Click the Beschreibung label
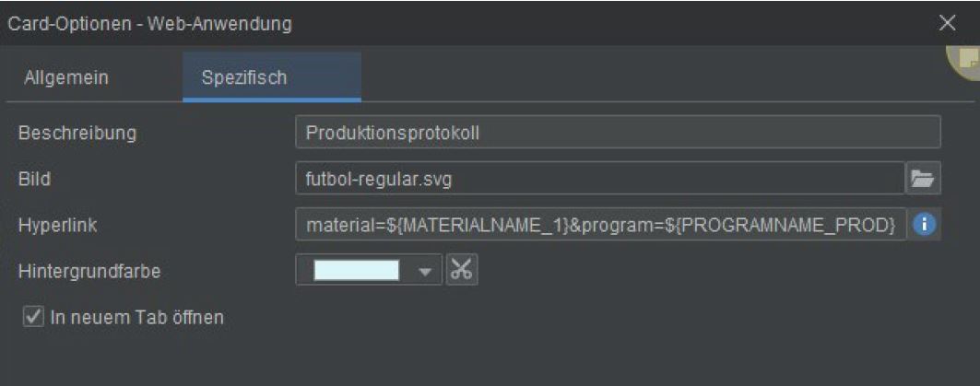980x386 pixels. 77,133
